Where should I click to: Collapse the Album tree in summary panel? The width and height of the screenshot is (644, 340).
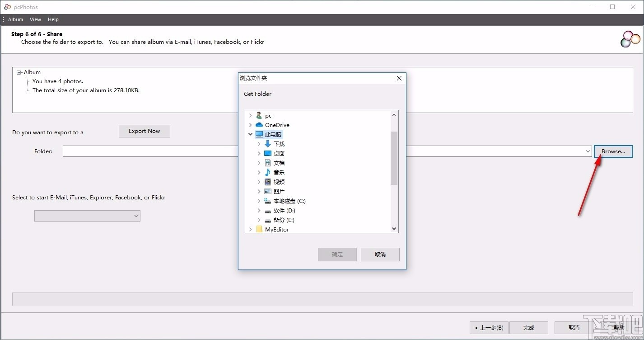(x=19, y=72)
